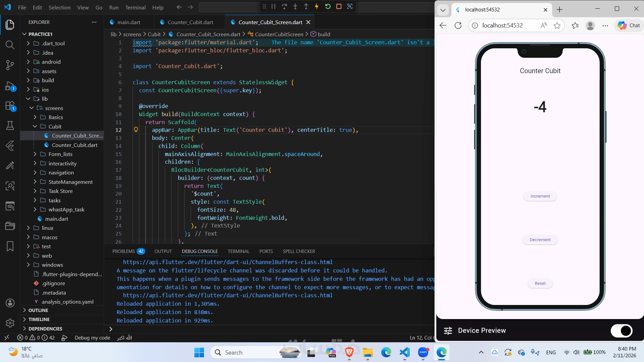Refresh the browser page at localhost:54532

(x=458, y=25)
